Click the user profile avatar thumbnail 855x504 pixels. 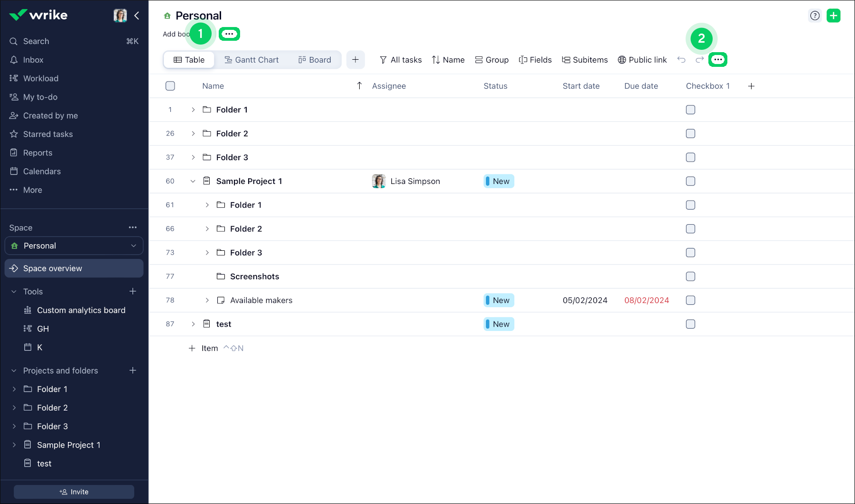tap(120, 15)
